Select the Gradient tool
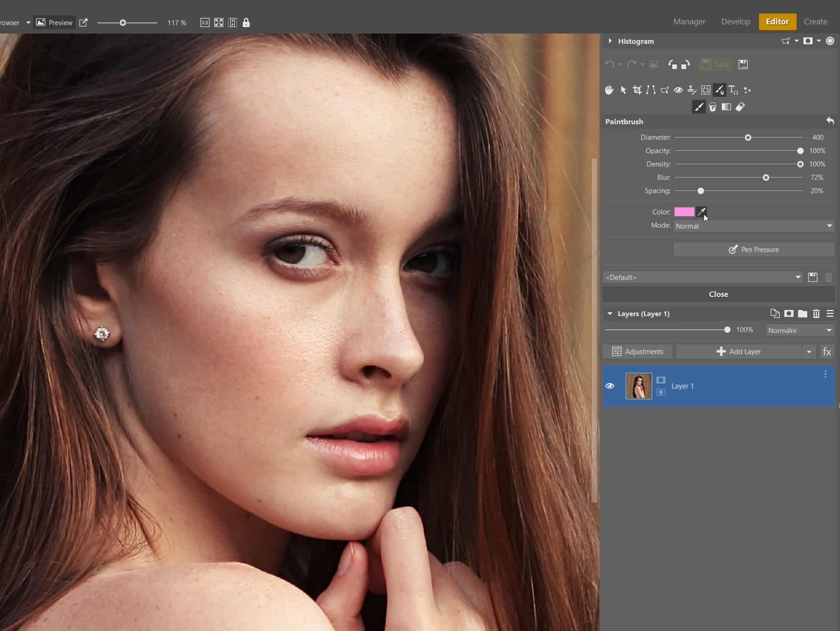This screenshot has height=631, width=840. (x=726, y=107)
